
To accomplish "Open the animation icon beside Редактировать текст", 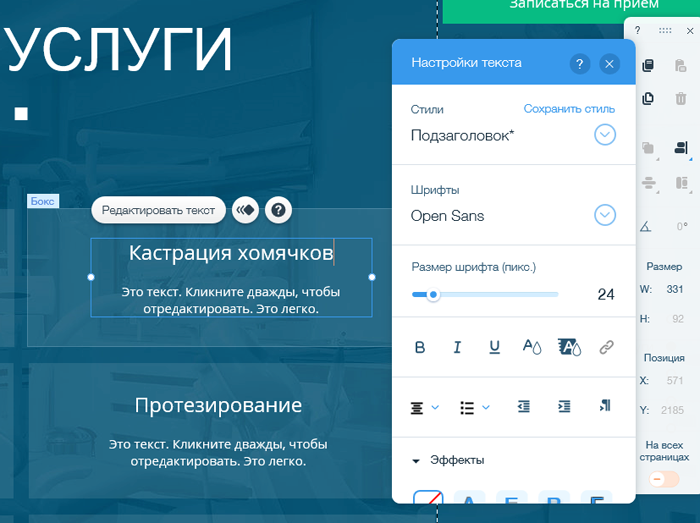I will point(245,210).
